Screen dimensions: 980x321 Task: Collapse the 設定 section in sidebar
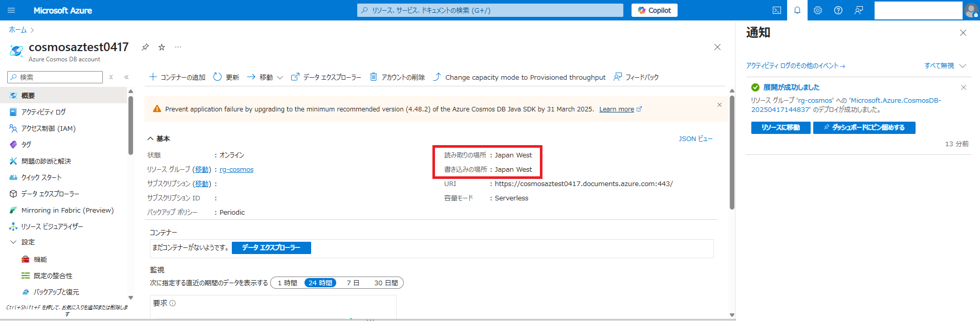coord(14,242)
